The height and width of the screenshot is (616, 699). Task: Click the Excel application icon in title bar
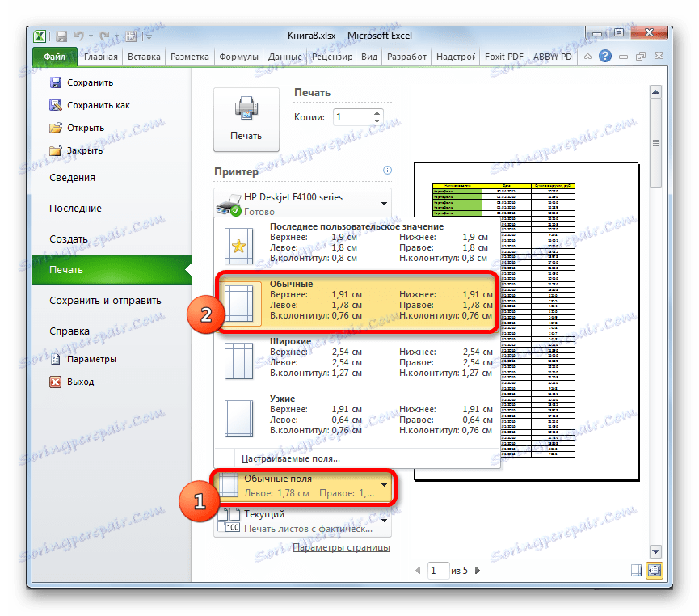pyautogui.click(x=40, y=36)
